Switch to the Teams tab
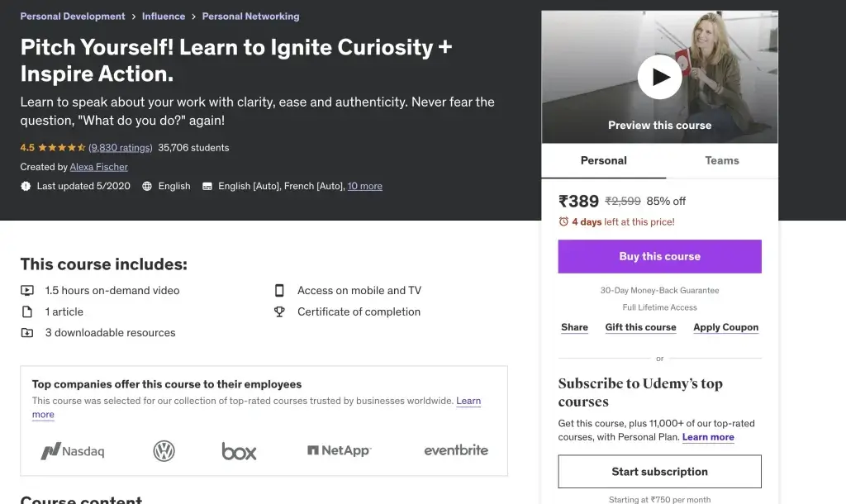The width and height of the screenshot is (846, 504). coord(721,160)
